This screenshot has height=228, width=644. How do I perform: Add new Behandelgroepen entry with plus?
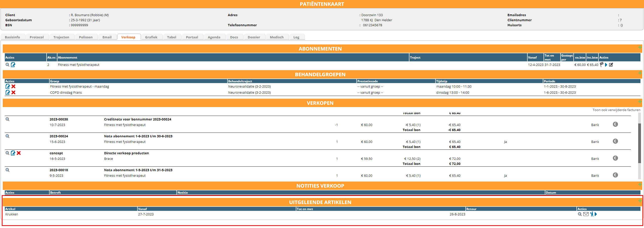(x=640, y=73)
